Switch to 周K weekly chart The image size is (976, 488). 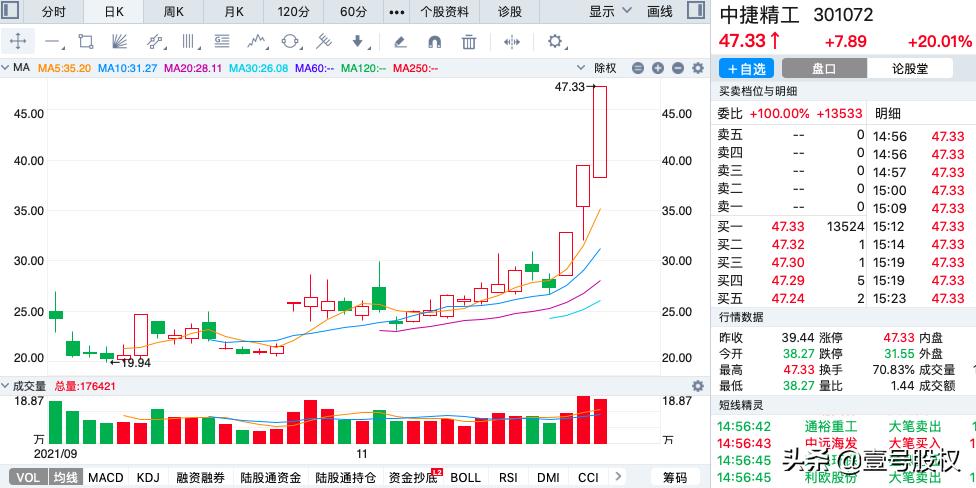(x=174, y=12)
